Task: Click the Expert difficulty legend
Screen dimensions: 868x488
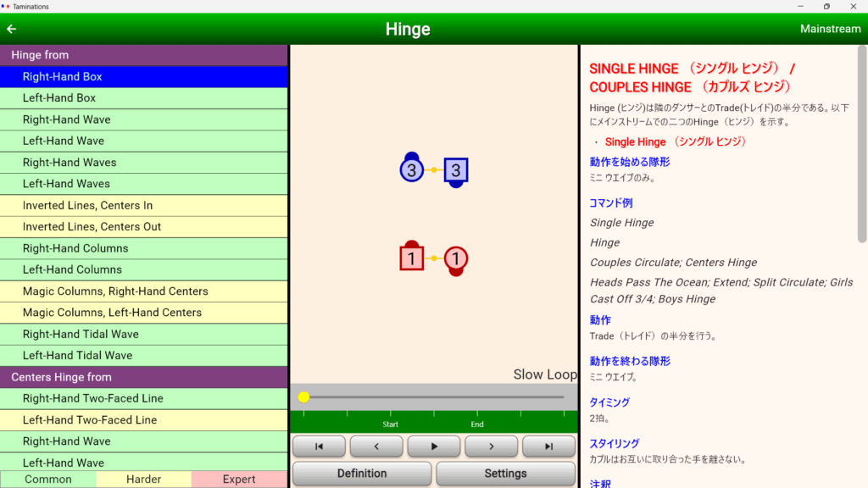Action: 239,480
